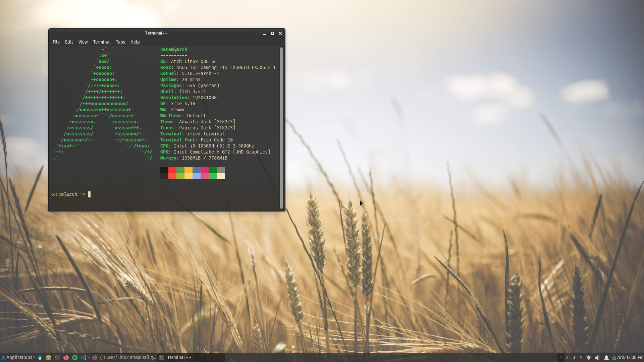Open the Tabs menu in the terminal

coord(120,42)
